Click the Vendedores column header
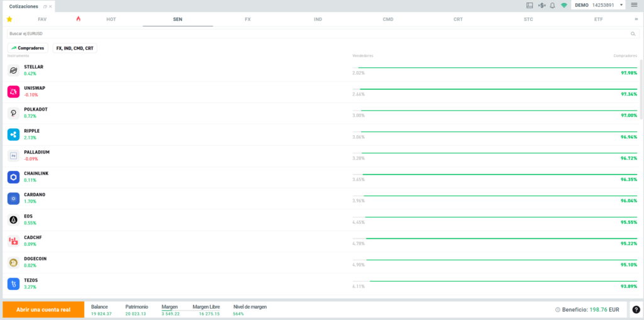 (363, 56)
